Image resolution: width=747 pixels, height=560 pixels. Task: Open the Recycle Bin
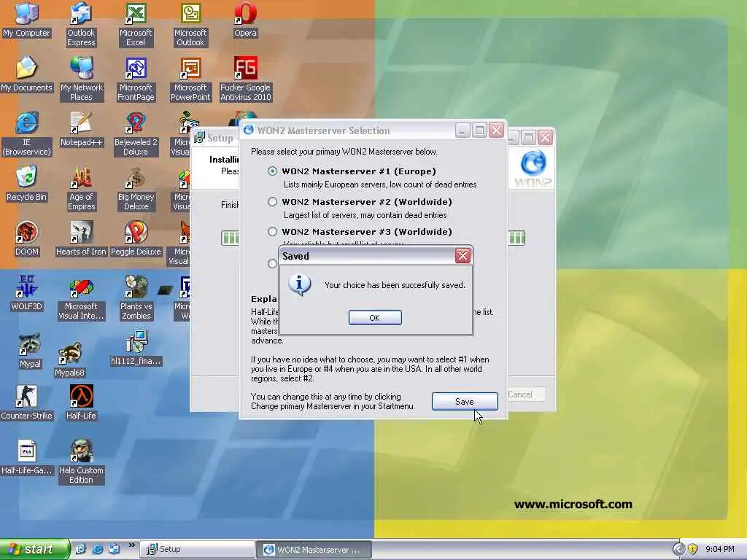(x=26, y=183)
